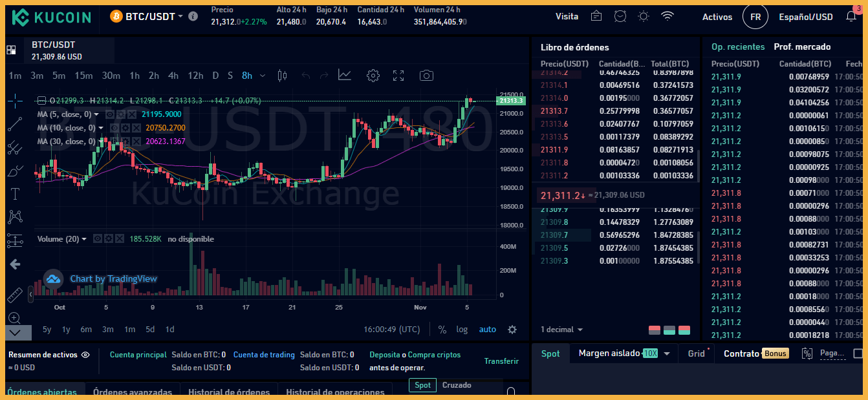Open the BTC/USDT info icon
The height and width of the screenshot is (400, 868).
193,17
